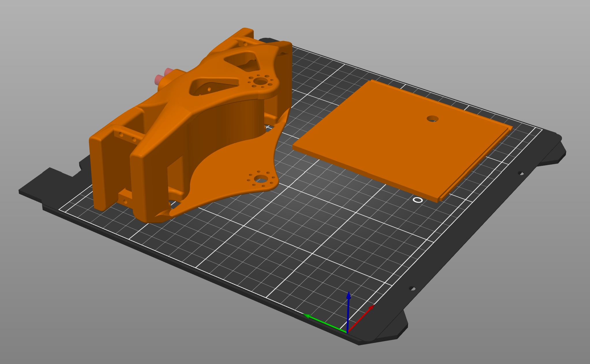Click the round hole in the flat plate
This screenshot has width=590, height=364.
pyautogui.click(x=433, y=119)
